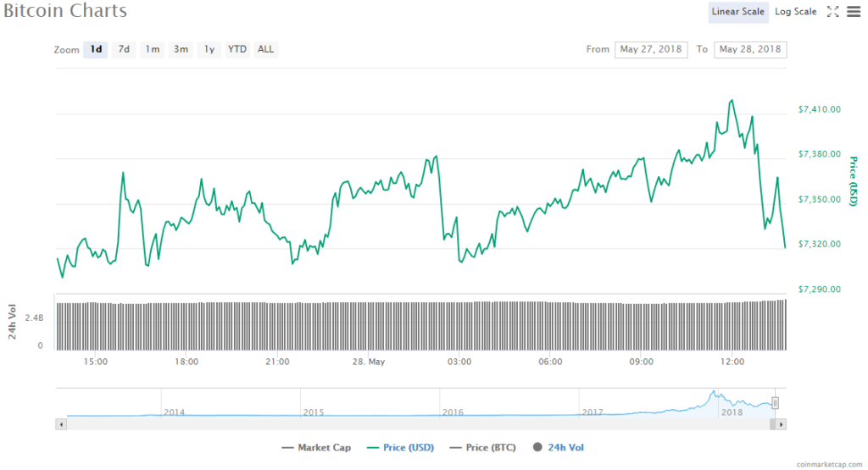Screen dimensions: 868x470
Task: Switch to Log Scale
Action: tap(796, 12)
